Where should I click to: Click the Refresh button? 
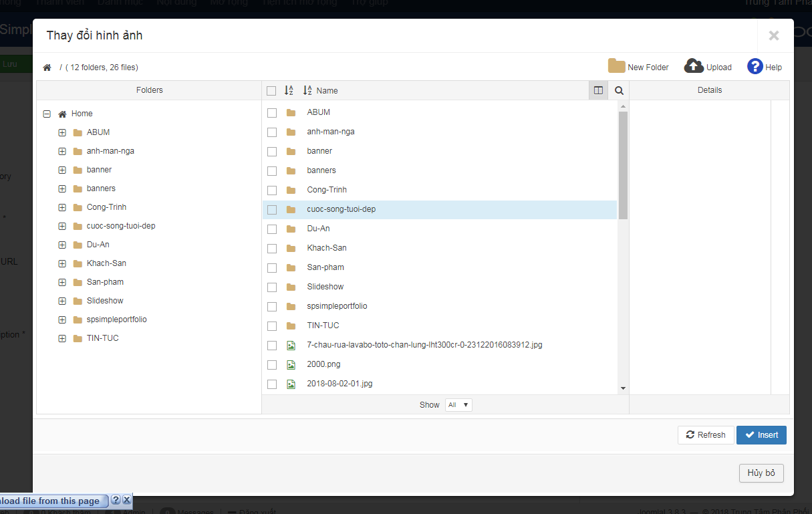pyautogui.click(x=706, y=435)
